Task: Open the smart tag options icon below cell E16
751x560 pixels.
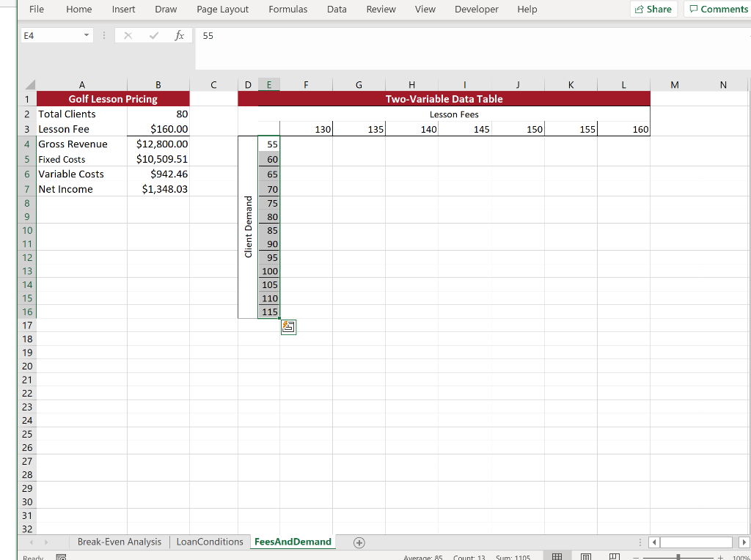Action: pos(288,326)
